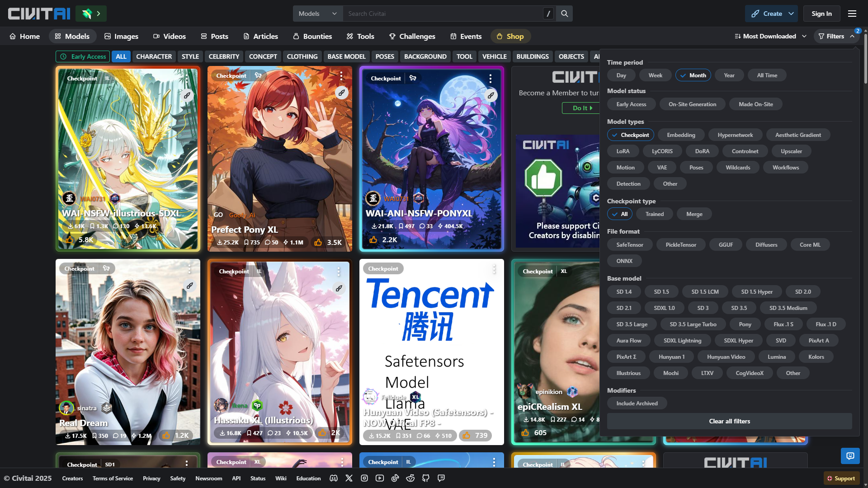This screenshot has height=488, width=868.
Task: Click the Discord icon in footer
Action: click(334, 478)
